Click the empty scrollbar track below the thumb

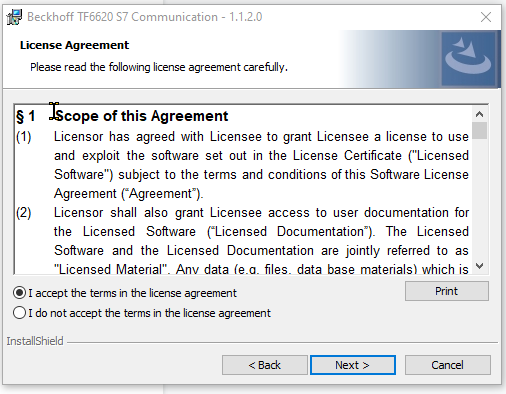(x=480, y=199)
